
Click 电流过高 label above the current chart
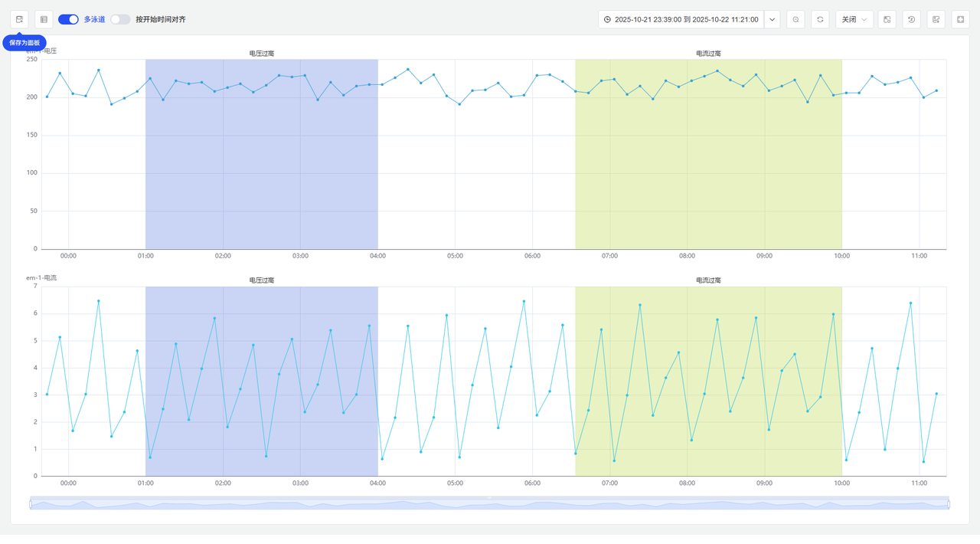708,280
